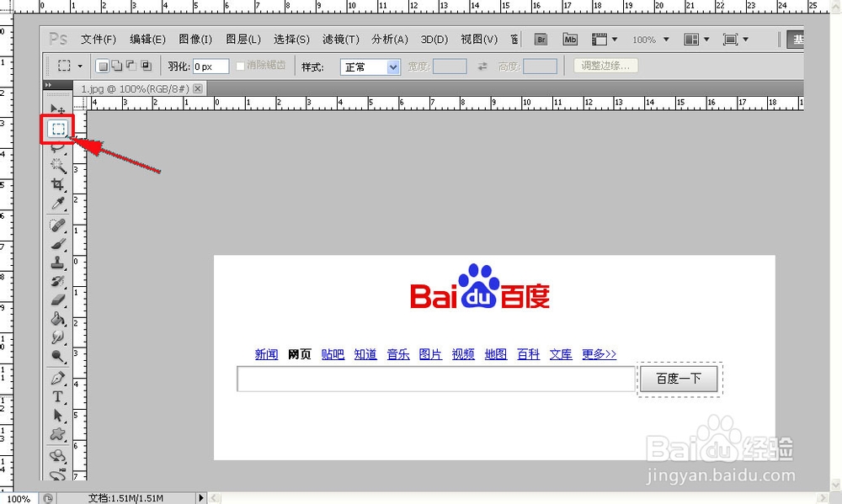Click the 百度一下 button in image
842x504 pixels.
point(679,379)
